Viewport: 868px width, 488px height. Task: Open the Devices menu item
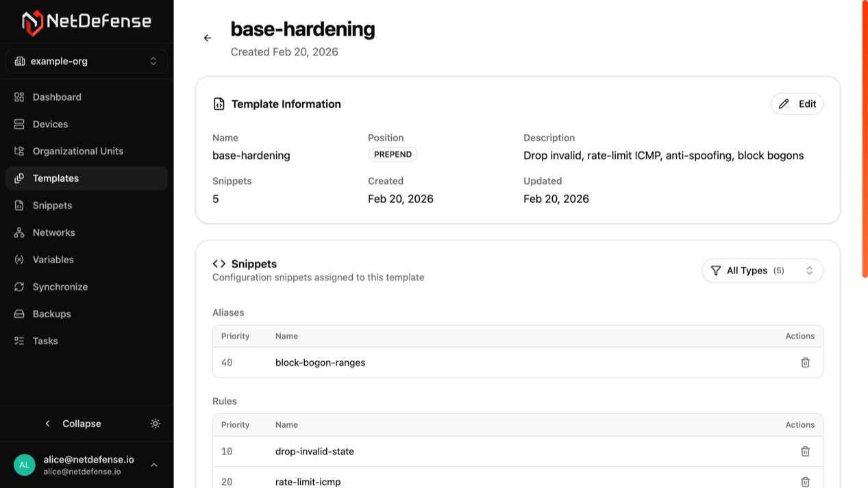[50, 124]
